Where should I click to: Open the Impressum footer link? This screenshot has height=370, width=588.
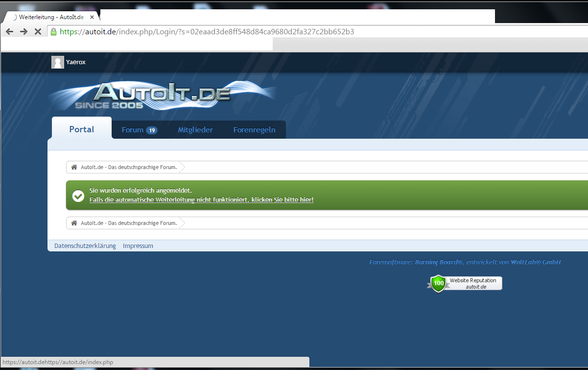click(138, 246)
